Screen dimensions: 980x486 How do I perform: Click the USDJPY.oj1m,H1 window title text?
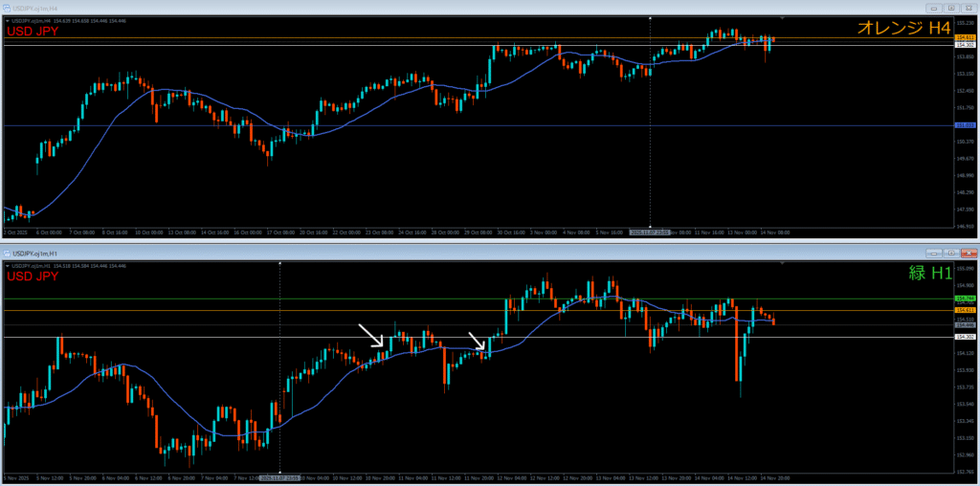[33, 253]
